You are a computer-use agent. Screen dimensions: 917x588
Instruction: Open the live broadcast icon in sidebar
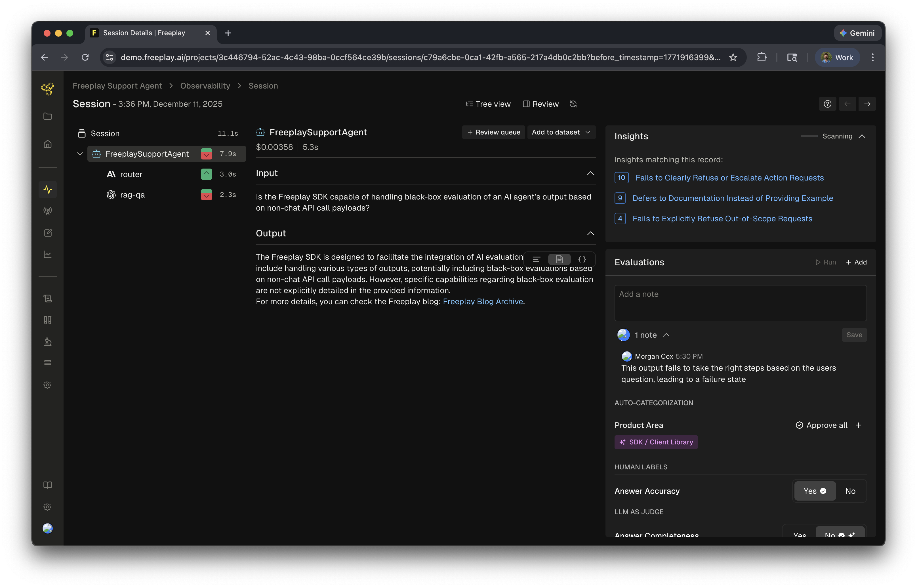click(48, 211)
